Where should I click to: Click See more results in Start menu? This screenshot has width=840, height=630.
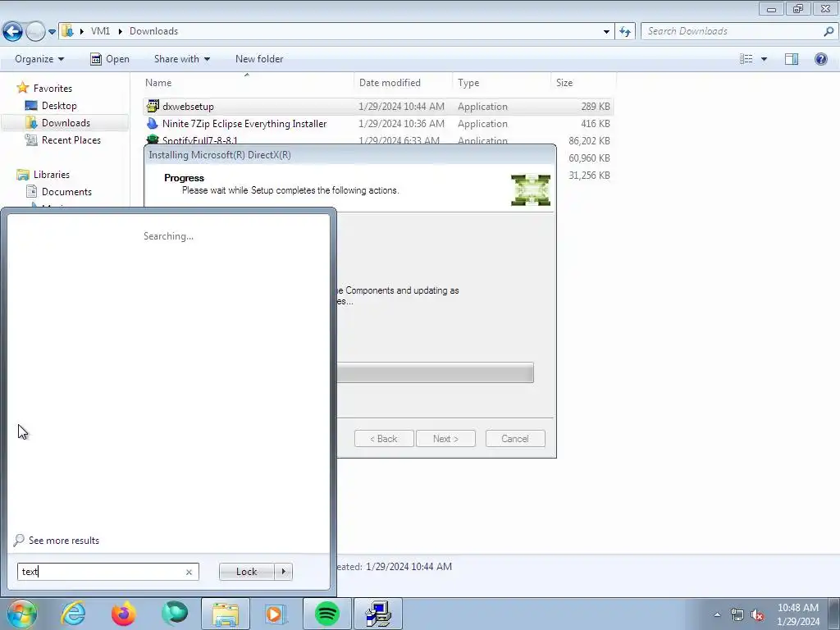[x=64, y=541]
